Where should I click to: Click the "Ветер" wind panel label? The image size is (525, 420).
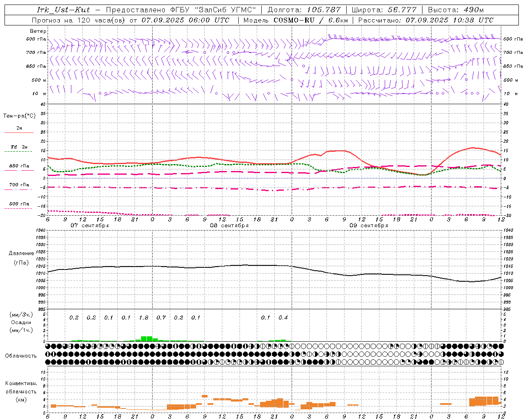[38, 31]
